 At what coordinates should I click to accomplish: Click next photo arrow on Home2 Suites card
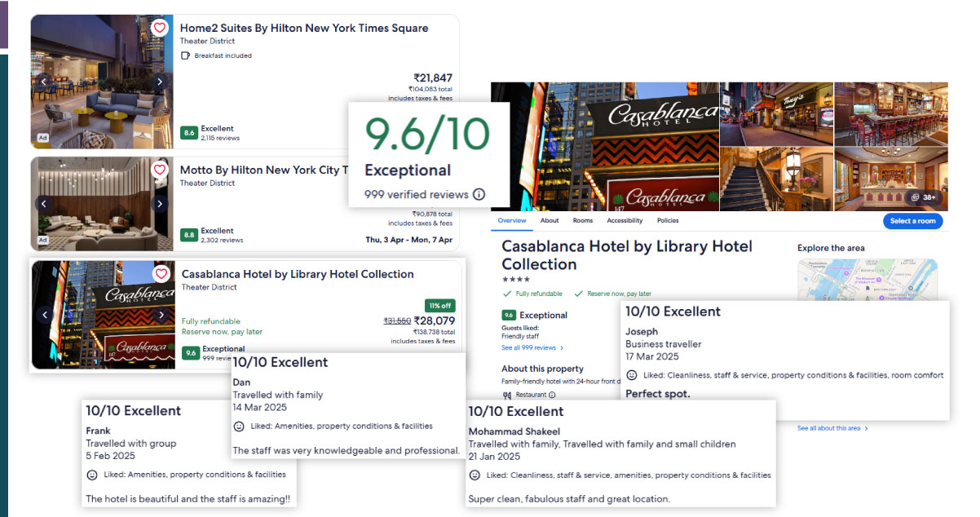160,82
